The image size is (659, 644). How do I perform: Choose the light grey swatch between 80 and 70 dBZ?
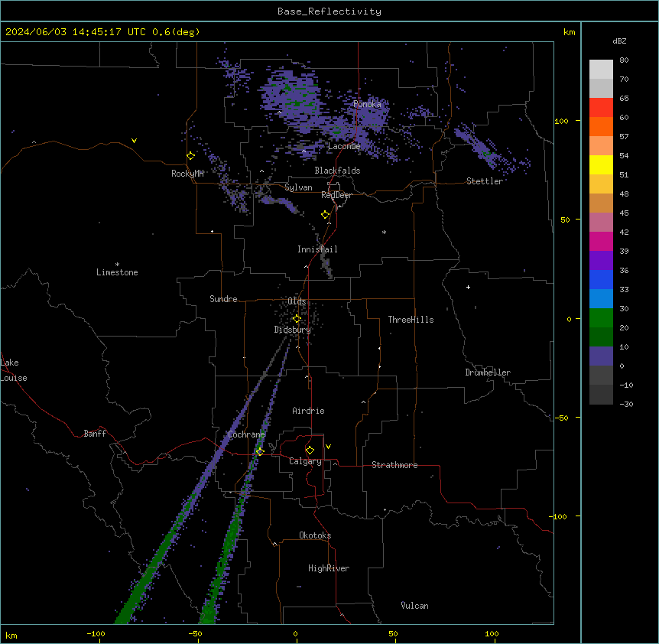click(601, 69)
